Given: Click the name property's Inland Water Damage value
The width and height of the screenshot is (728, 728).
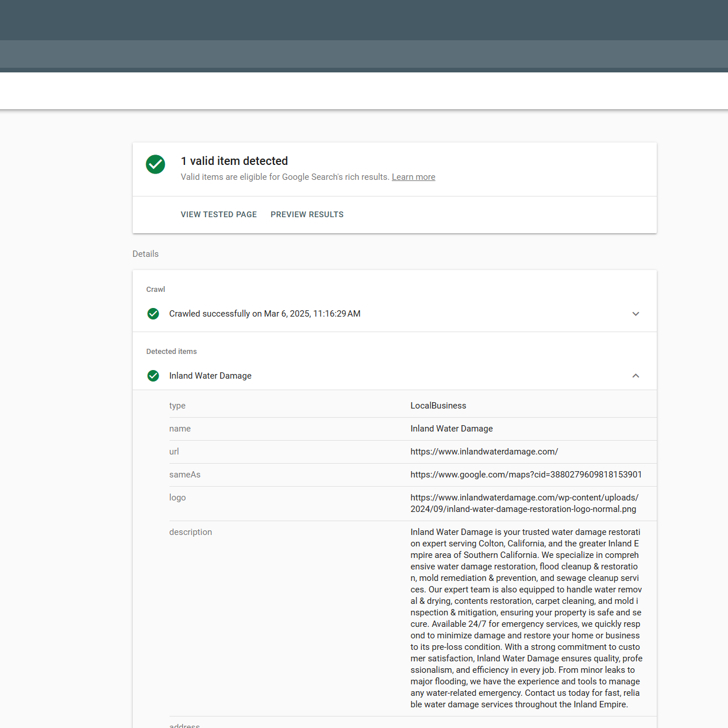Looking at the screenshot, I should click(451, 429).
